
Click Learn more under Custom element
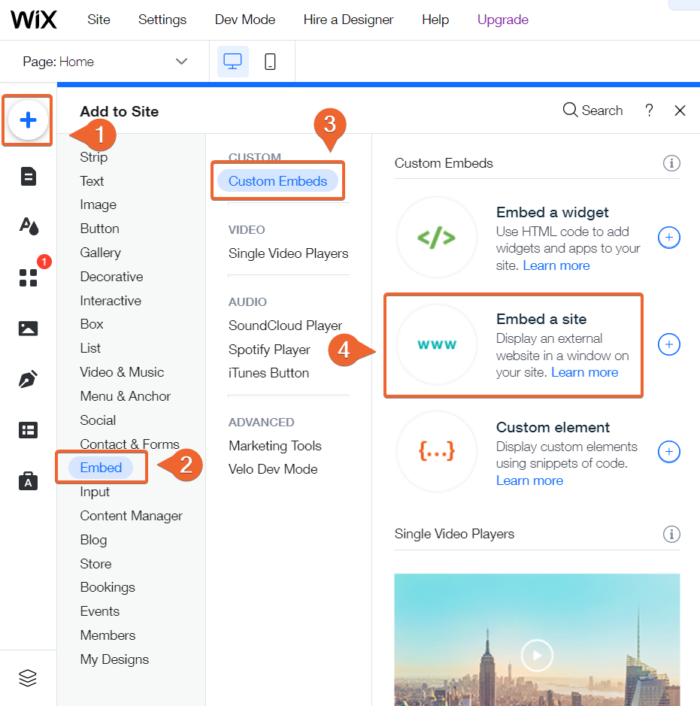(529, 480)
